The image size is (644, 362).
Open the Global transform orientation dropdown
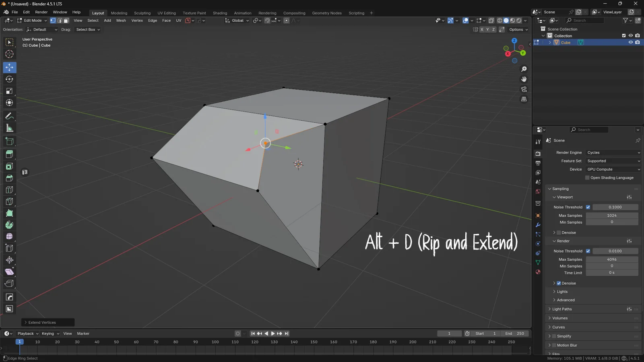237,21
